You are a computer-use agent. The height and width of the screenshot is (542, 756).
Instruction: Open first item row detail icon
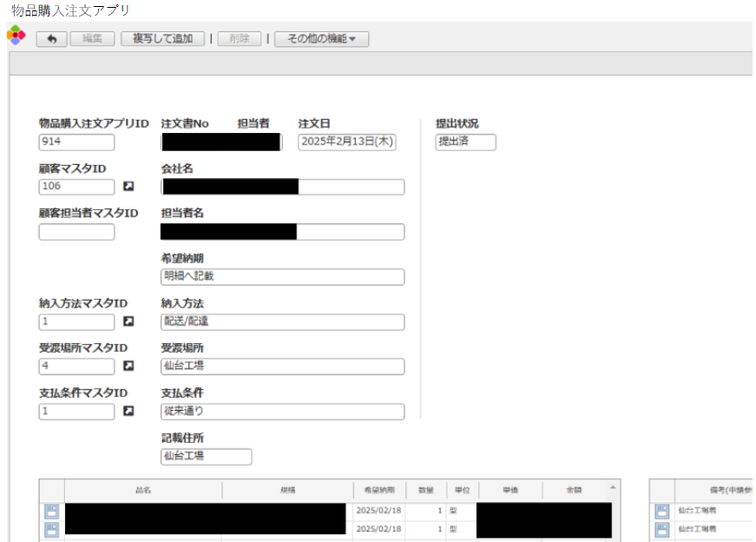52,512
